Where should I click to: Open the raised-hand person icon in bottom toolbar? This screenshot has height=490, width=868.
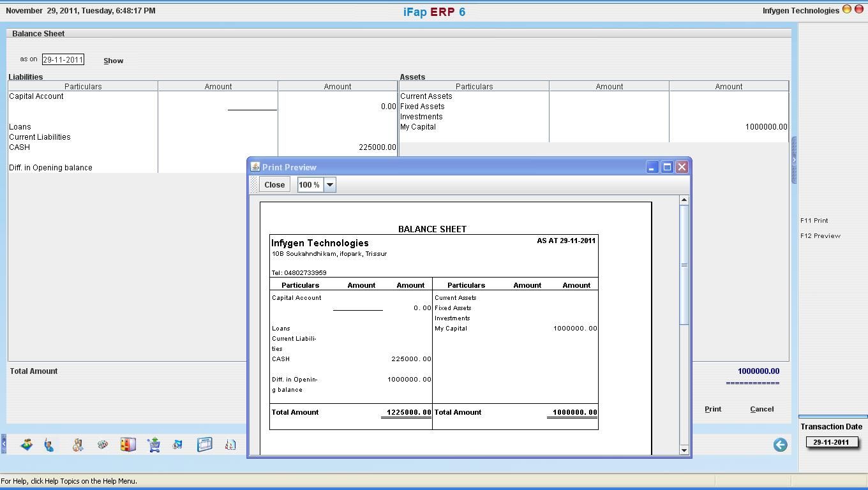49,445
